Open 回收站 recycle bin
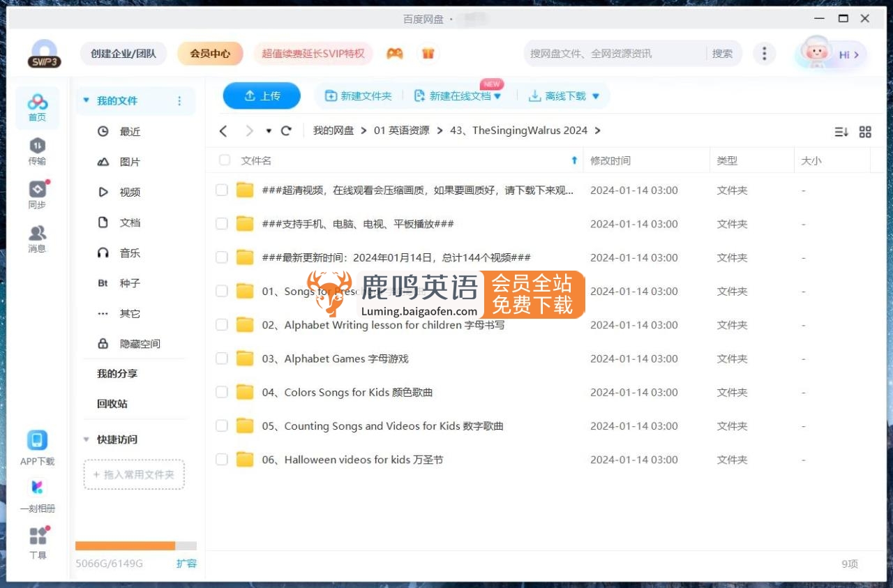Screen dimensions: 893x588 tap(112, 404)
